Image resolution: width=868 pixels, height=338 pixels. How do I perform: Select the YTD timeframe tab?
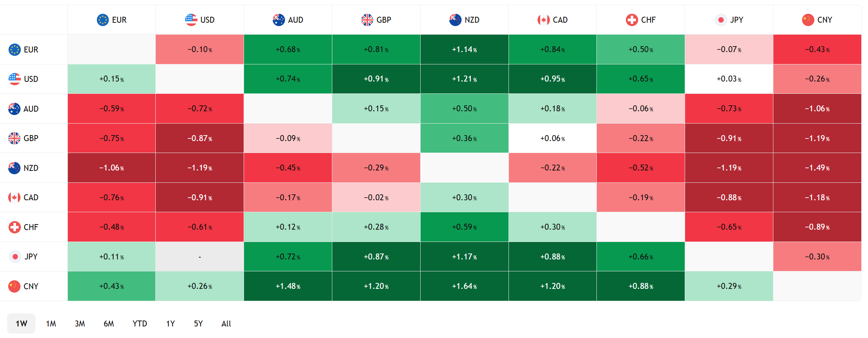tap(140, 323)
